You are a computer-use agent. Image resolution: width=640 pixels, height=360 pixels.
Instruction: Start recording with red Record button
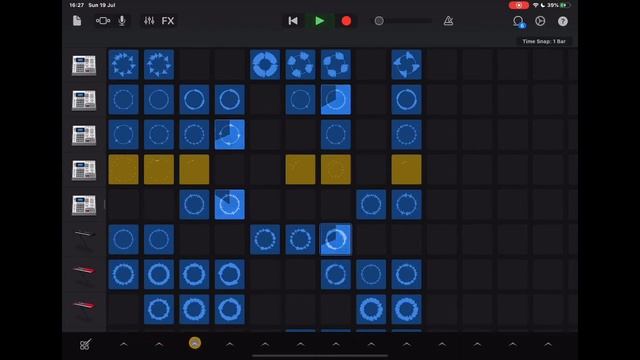click(346, 21)
